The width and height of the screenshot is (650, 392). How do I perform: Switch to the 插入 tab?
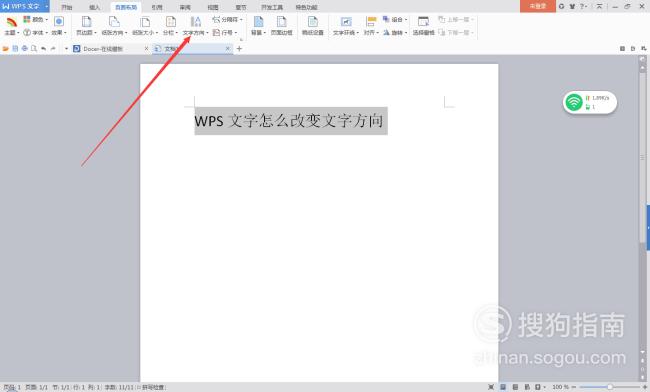click(x=95, y=7)
